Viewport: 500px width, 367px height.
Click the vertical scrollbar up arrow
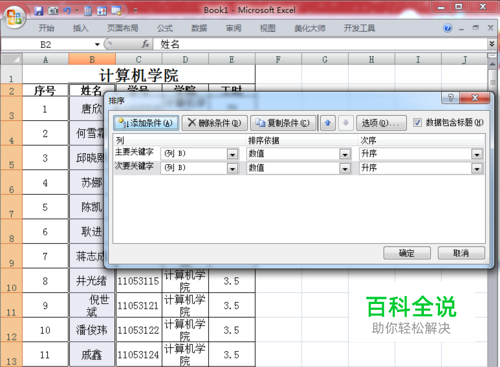coord(493,64)
